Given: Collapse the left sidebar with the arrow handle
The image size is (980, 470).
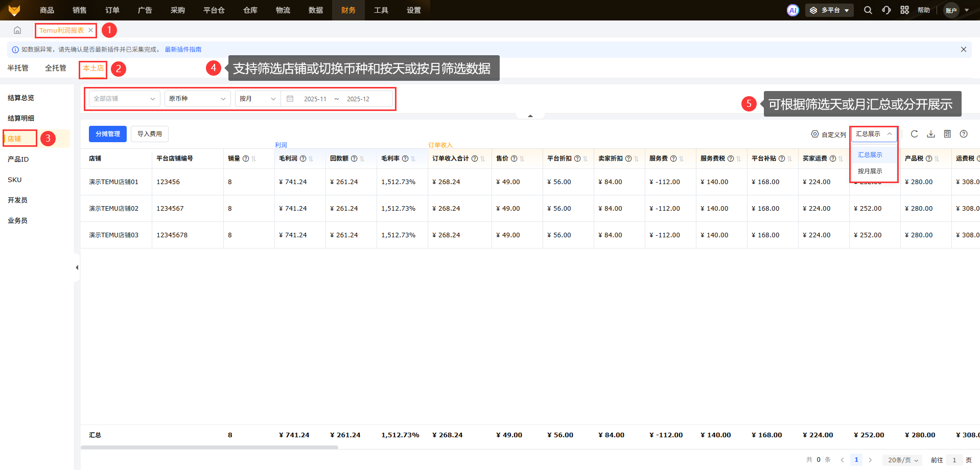Looking at the screenshot, I should pos(77,267).
